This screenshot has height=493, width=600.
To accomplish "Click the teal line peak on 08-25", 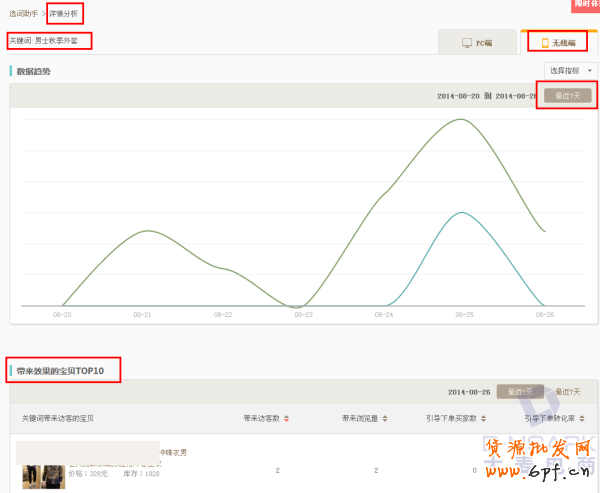I will point(461,213).
